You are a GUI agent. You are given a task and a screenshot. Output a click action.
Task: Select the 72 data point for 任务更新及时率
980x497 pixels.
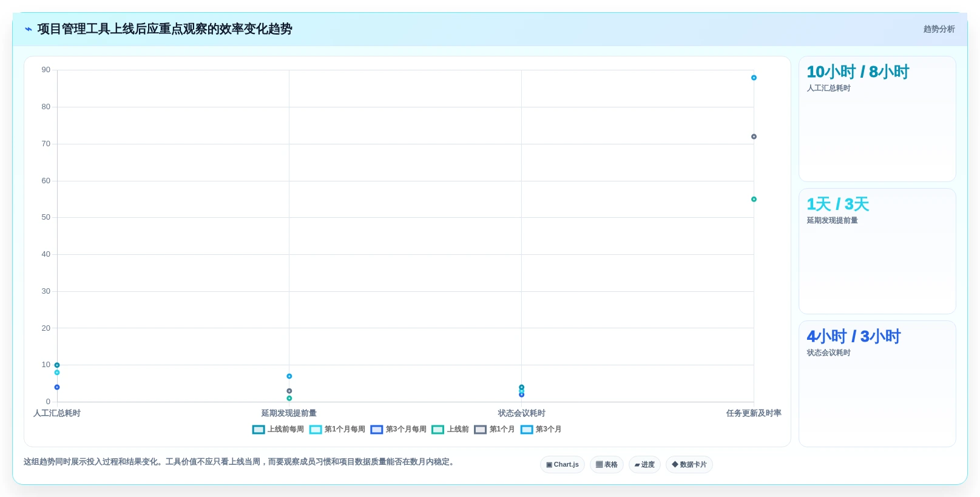754,137
